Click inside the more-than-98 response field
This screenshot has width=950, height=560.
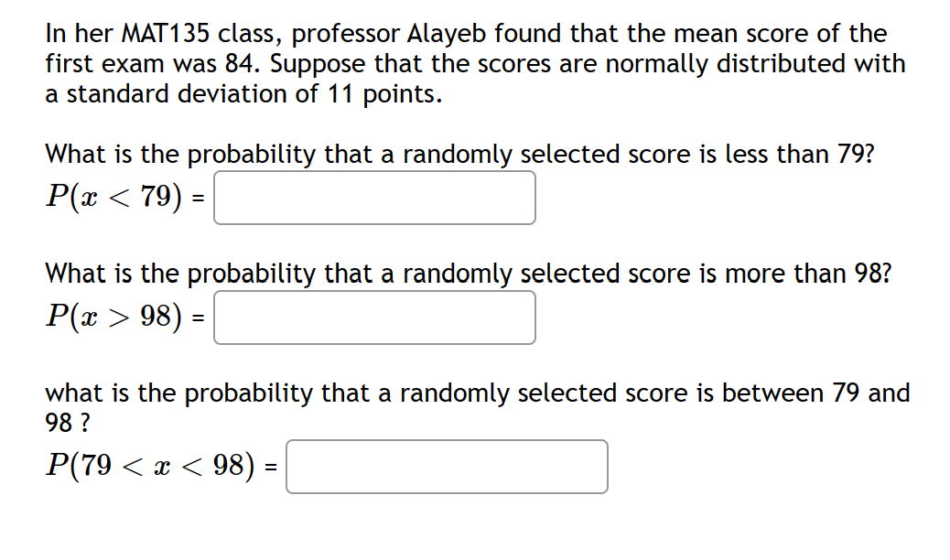pos(373,318)
